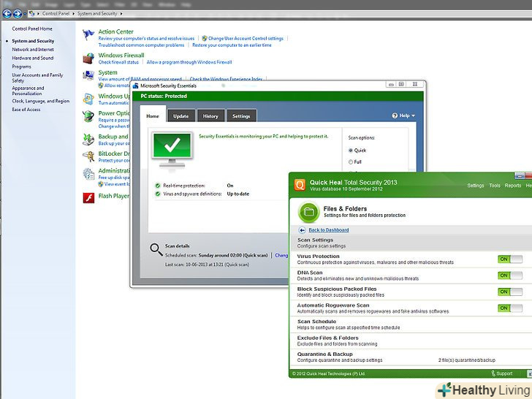Toggle Block Suspicious Packed Files switch
This screenshot has width=532, height=399.
(510, 292)
